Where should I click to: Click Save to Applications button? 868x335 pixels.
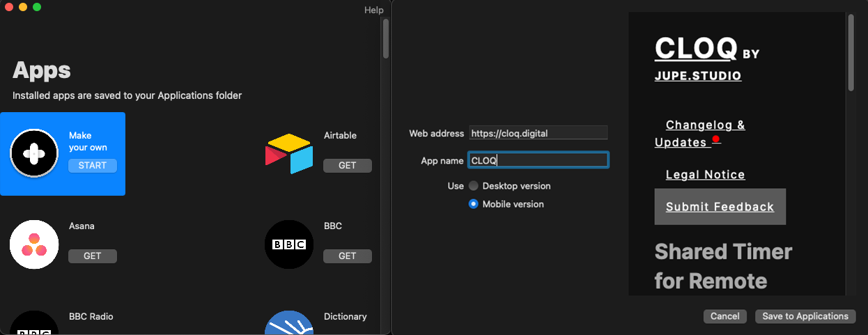tap(805, 316)
